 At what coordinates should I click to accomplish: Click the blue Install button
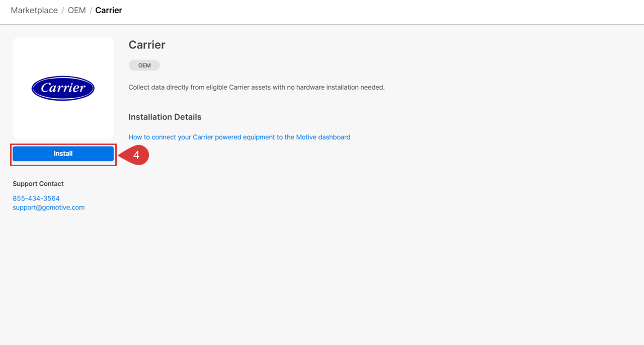63,154
